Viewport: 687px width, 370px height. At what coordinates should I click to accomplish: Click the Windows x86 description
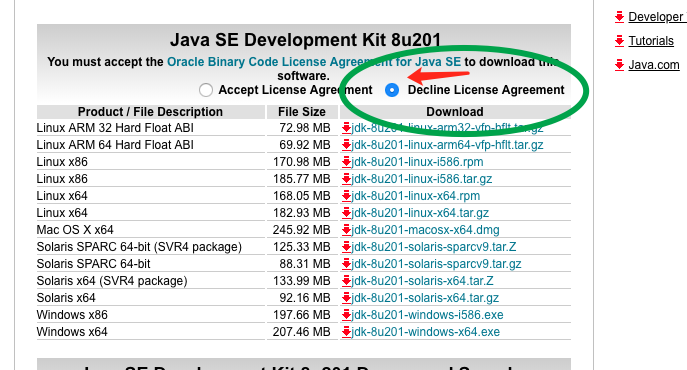pos(72,315)
